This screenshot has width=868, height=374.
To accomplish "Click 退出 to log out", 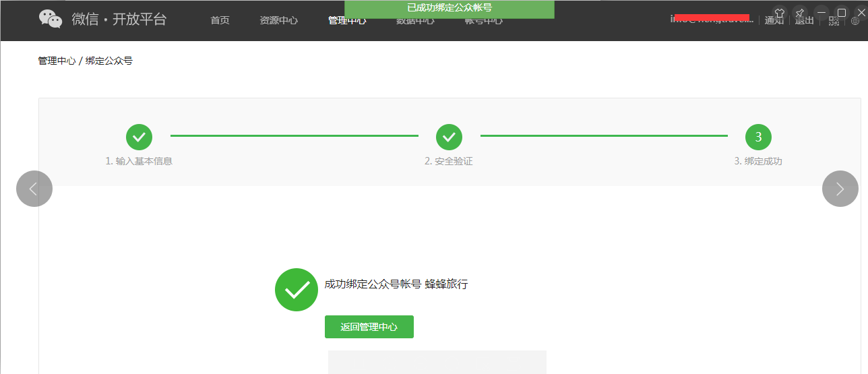I will (x=804, y=21).
